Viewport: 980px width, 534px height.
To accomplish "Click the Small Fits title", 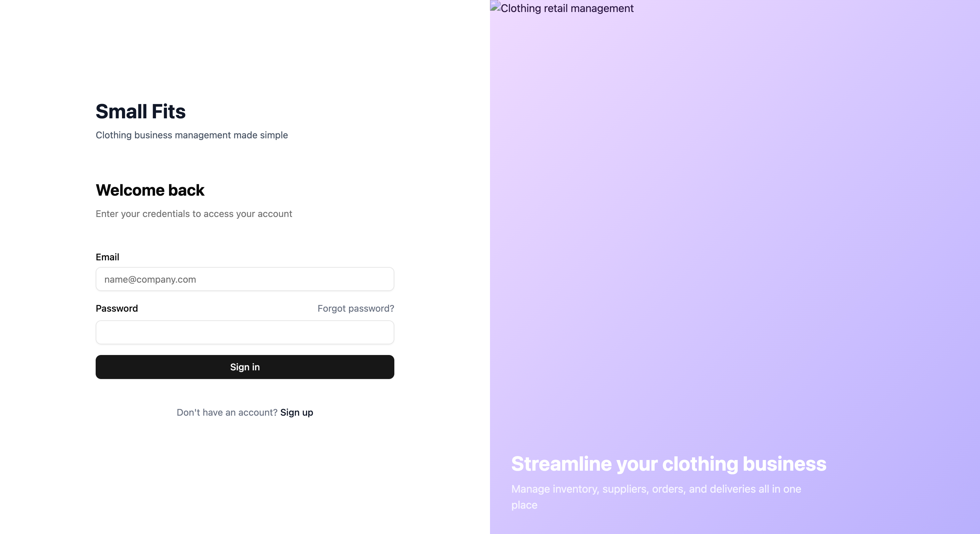I will pyautogui.click(x=140, y=111).
